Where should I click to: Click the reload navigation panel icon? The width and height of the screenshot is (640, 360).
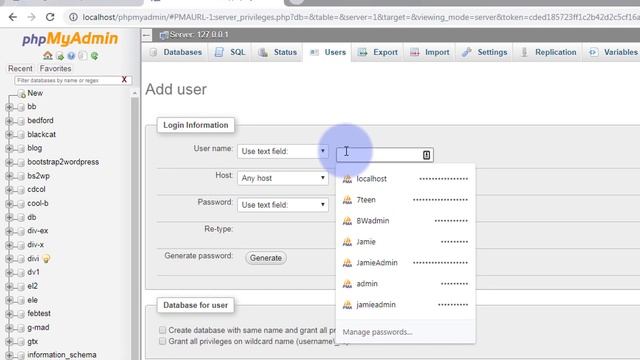(94, 56)
